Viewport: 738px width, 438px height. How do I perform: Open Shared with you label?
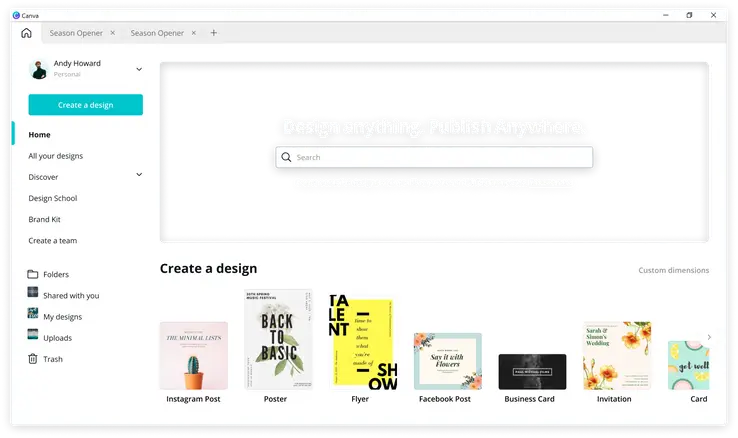[x=71, y=295]
